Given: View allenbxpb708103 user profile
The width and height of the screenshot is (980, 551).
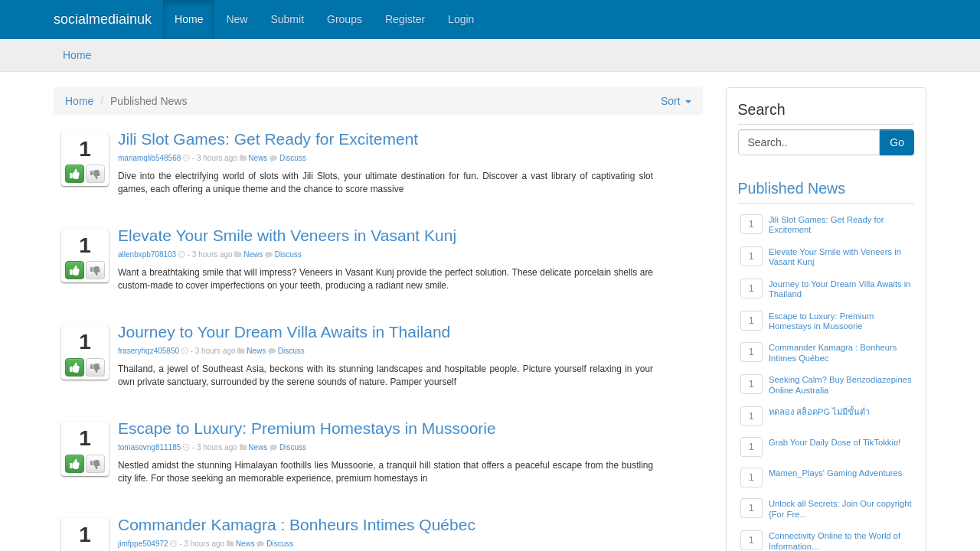Looking at the screenshot, I should tap(147, 255).
